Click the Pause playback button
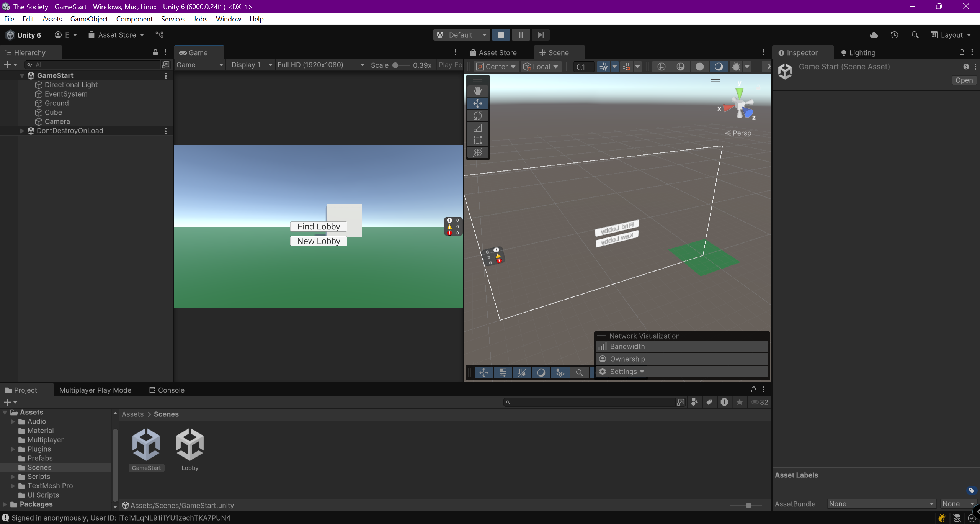Image resolution: width=980 pixels, height=524 pixels. pos(521,35)
